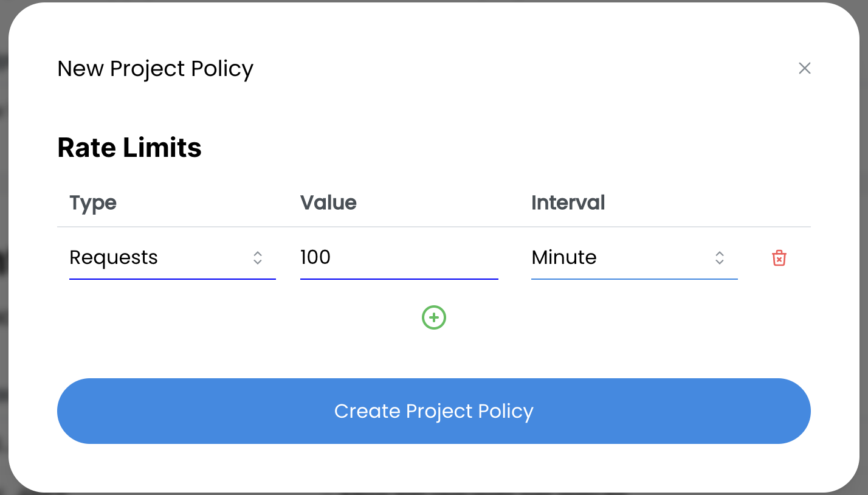868x495 pixels.
Task: Click the Minute text in the Interval selector
Action: (x=564, y=258)
